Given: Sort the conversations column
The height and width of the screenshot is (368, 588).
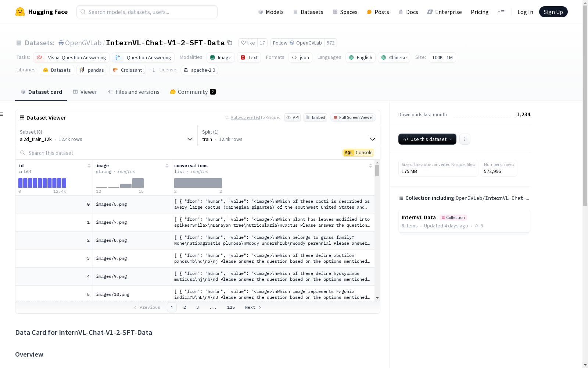Looking at the screenshot, I should pos(370,166).
